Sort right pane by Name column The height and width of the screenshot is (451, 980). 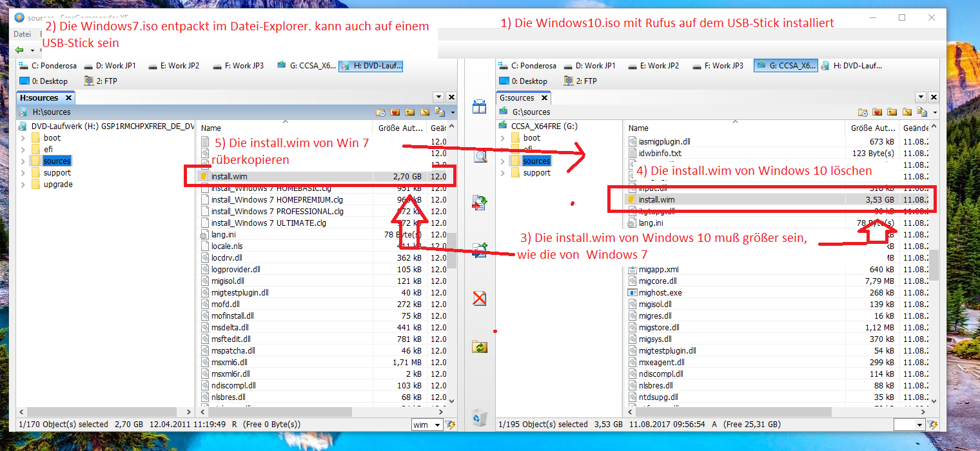pos(735,128)
